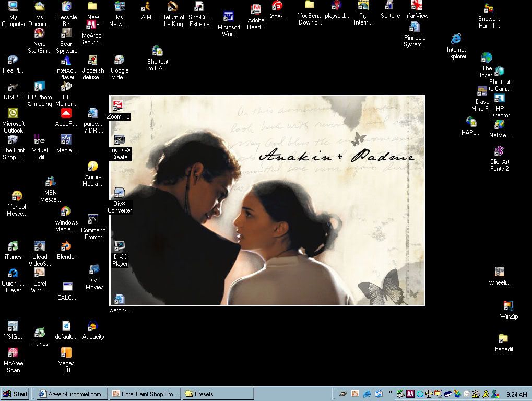
Task: Open the McAfee tray icon
Action: pos(410,394)
